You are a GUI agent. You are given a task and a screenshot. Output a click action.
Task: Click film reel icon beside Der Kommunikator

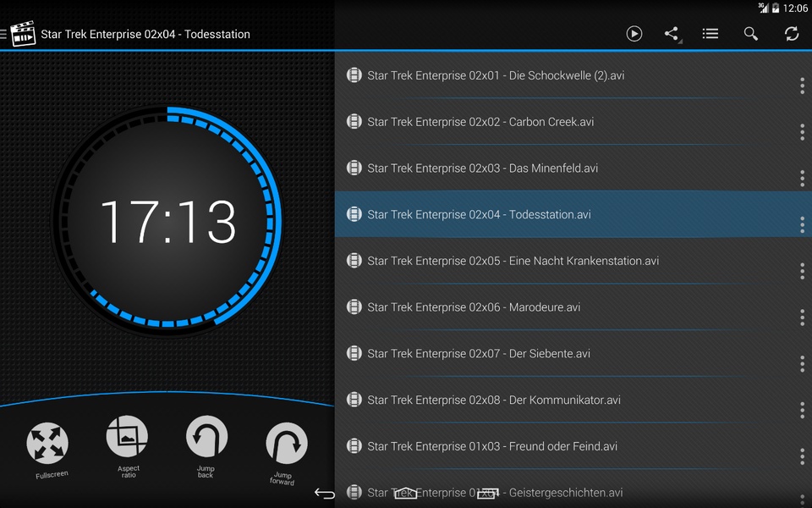[354, 400]
